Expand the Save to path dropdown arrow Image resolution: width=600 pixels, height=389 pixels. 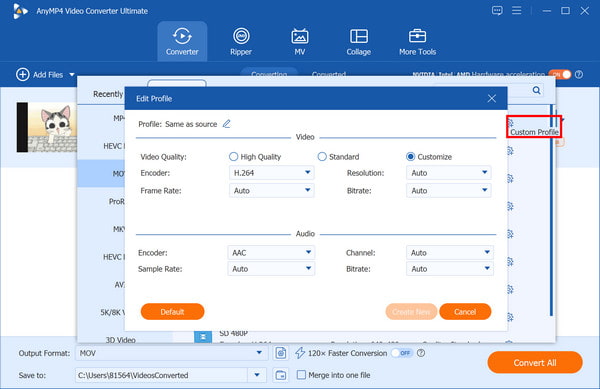coord(257,375)
